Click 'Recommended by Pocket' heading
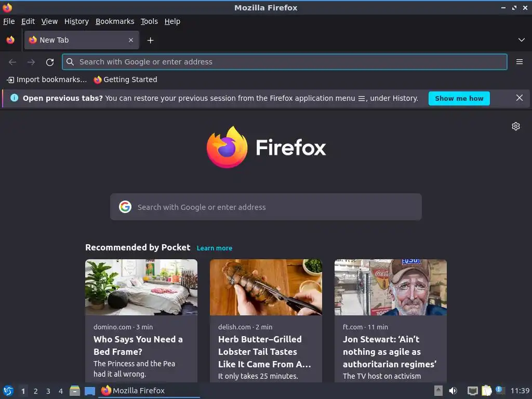Image resolution: width=532 pixels, height=399 pixels. (138, 247)
